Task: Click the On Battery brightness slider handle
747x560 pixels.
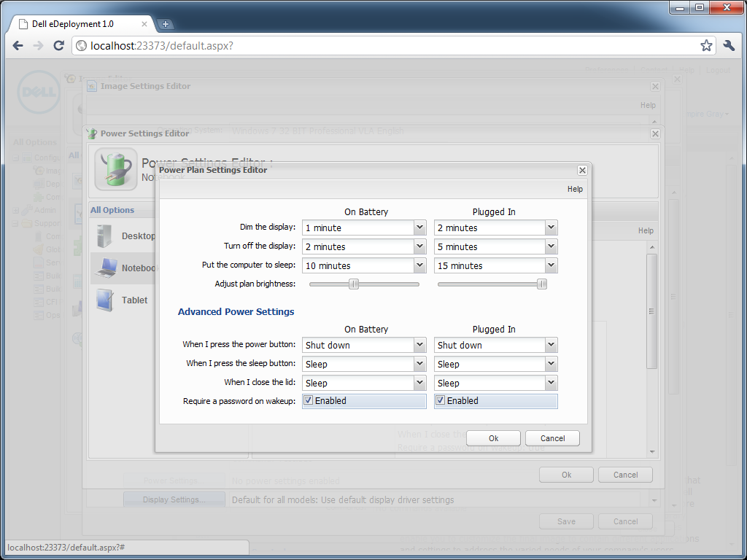Action: click(x=354, y=284)
